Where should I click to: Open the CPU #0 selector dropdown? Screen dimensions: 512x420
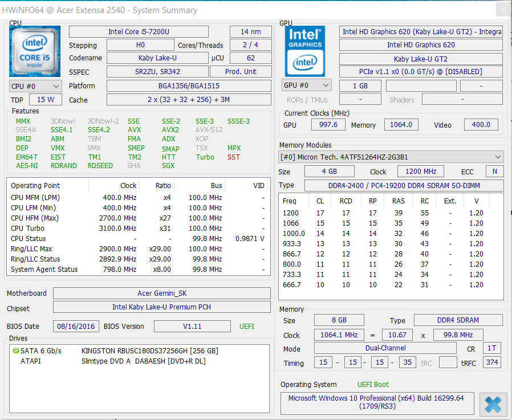(x=35, y=86)
